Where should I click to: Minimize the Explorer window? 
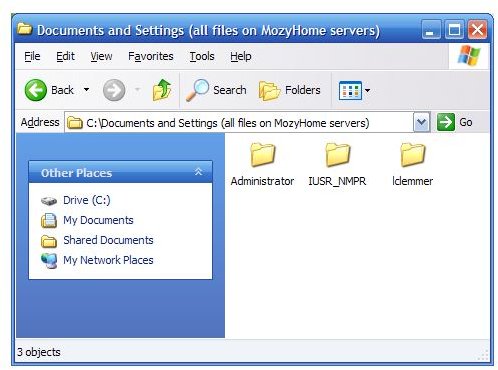(431, 30)
